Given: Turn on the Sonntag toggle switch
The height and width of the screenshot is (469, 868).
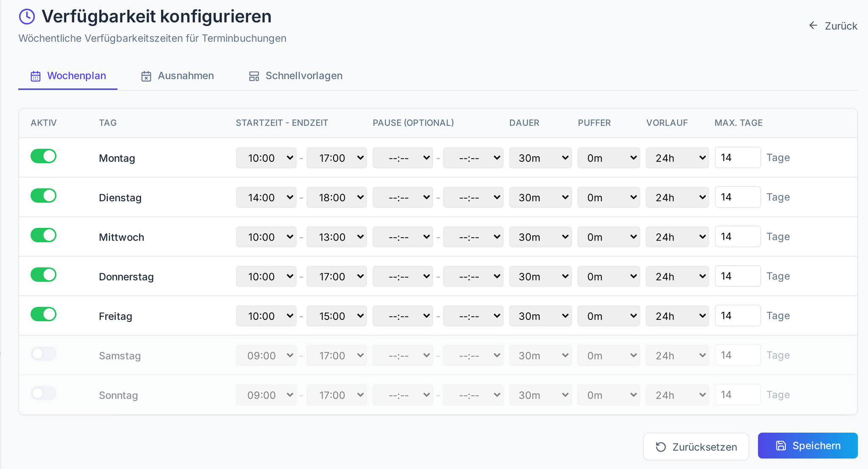Looking at the screenshot, I should coord(44,393).
